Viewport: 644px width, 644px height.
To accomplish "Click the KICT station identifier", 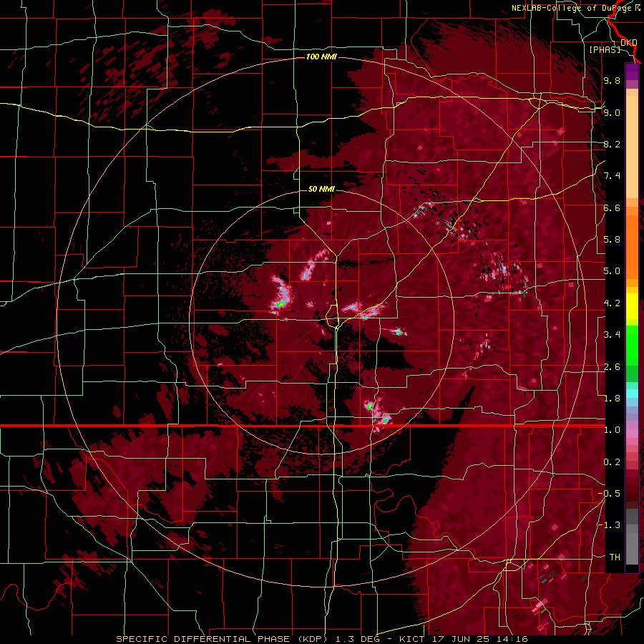I will 413,639.
